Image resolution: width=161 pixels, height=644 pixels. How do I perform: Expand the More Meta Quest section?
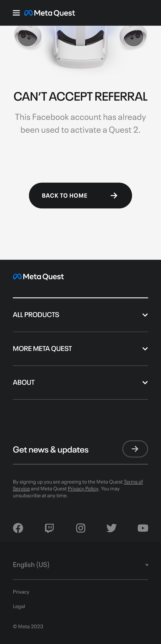80,349
